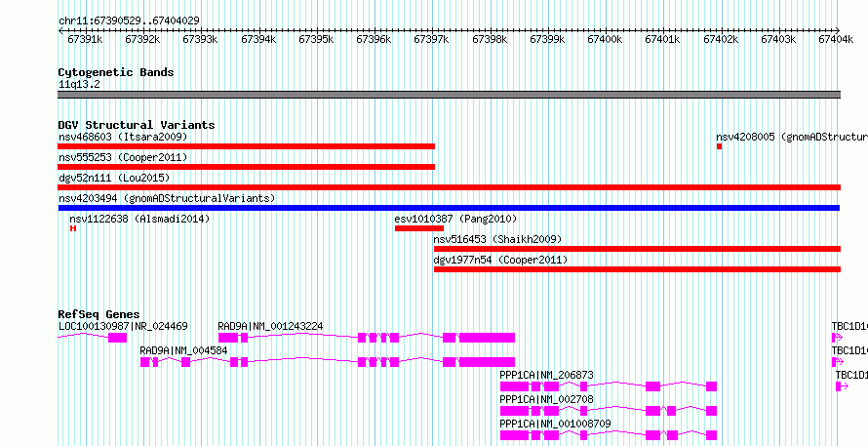Click the PPP1CA NM_002708 first exon block
The height and width of the screenshot is (446, 868).
pyautogui.click(x=515, y=411)
